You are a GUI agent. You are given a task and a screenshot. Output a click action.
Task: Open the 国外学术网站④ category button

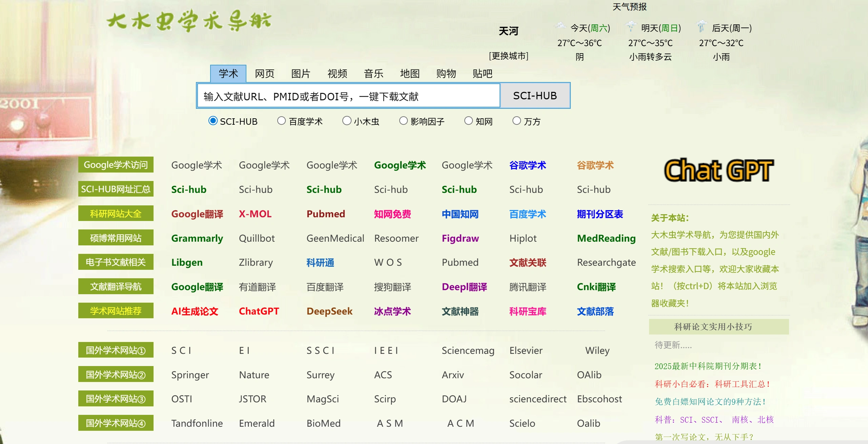116,423
